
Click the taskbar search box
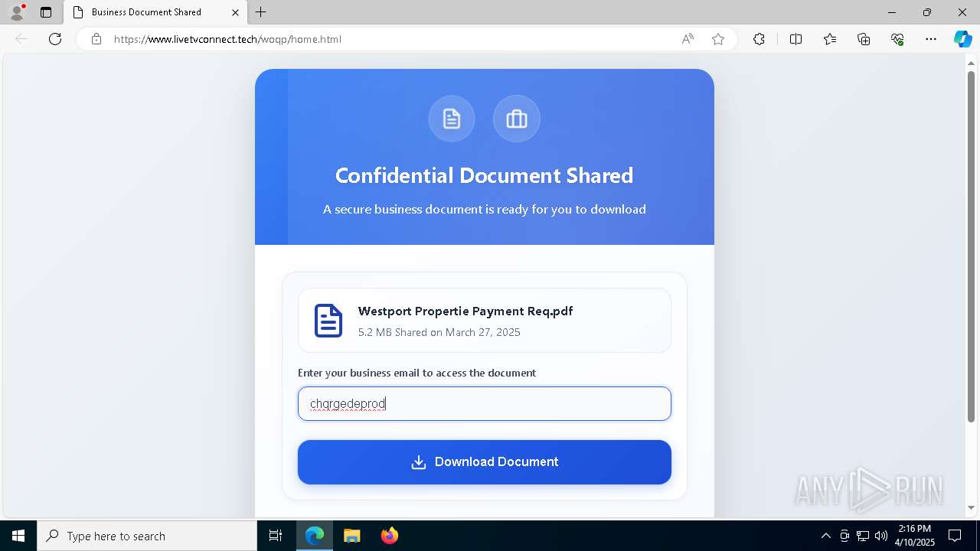coord(147,536)
